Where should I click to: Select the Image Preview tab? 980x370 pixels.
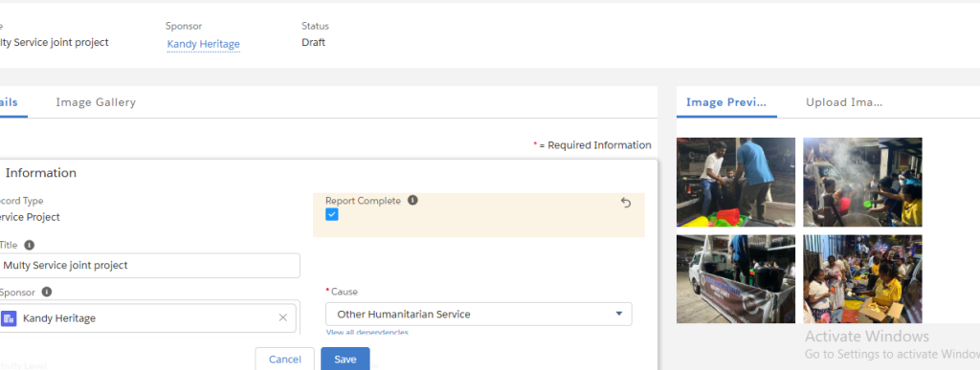[726, 102]
